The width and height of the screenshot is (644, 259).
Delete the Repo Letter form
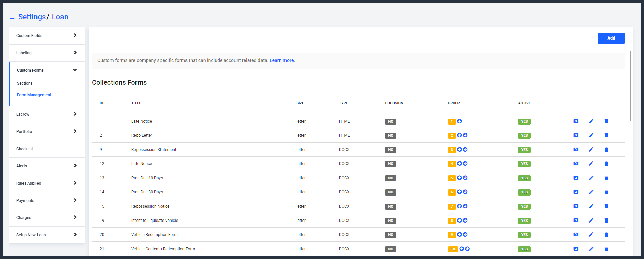tap(606, 135)
